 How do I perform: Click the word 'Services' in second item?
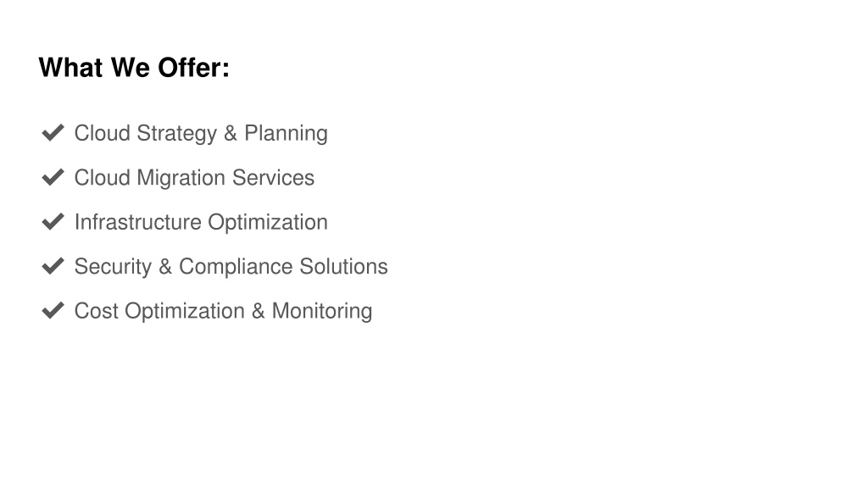(274, 178)
